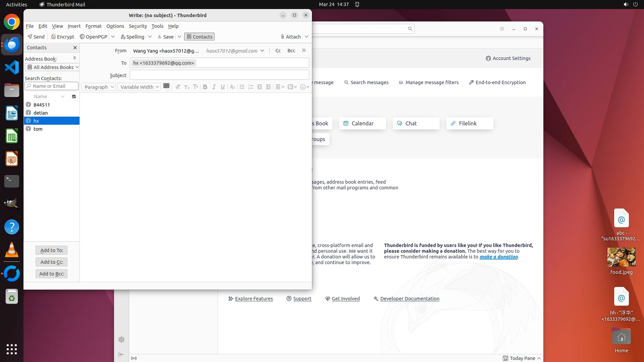The width and height of the screenshot is (644, 362).
Task: Click the Subject input field
Action: point(219,75)
